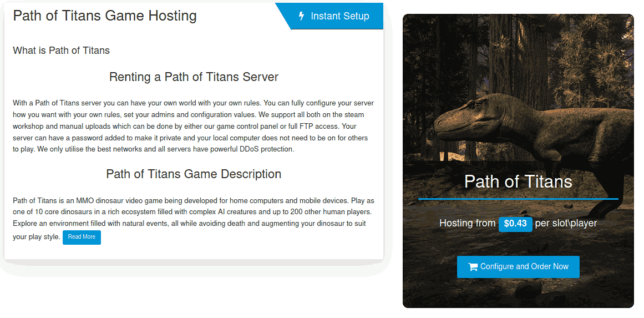The height and width of the screenshot is (318, 644).
Task: Click the Configure and Order Now button
Action: click(518, 267)
